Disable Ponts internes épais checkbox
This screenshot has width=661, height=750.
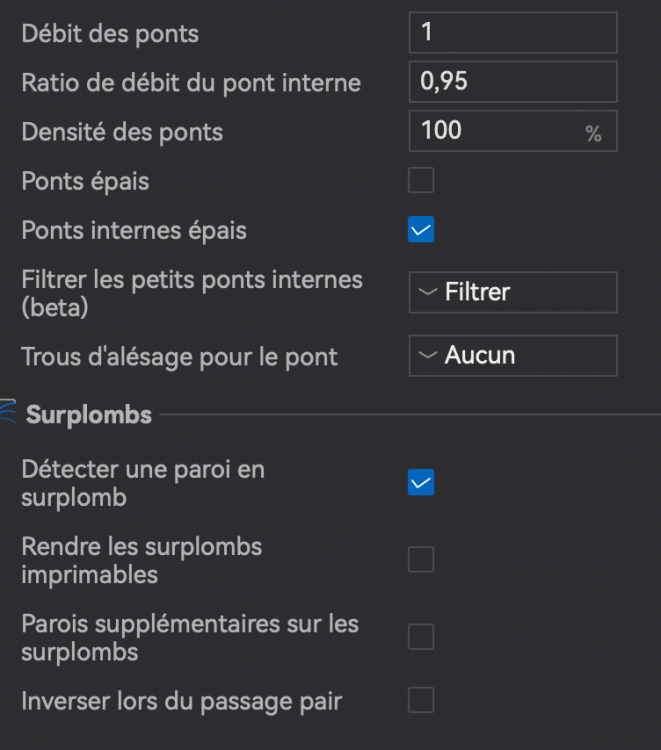[x=421, y=230]
